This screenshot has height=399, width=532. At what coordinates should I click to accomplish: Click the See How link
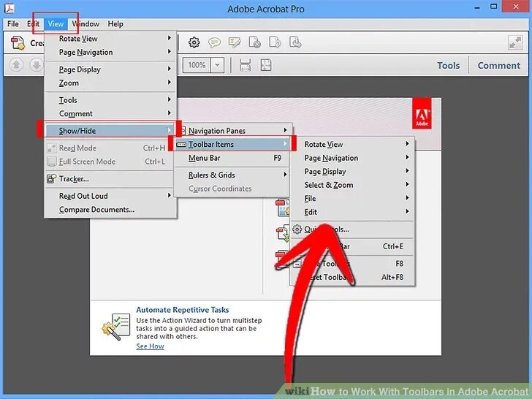click(x=150, y=346)
